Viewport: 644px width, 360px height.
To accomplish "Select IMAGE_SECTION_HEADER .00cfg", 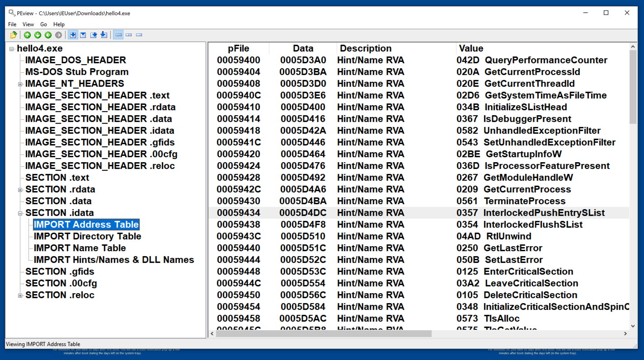I will pos(101,154).
